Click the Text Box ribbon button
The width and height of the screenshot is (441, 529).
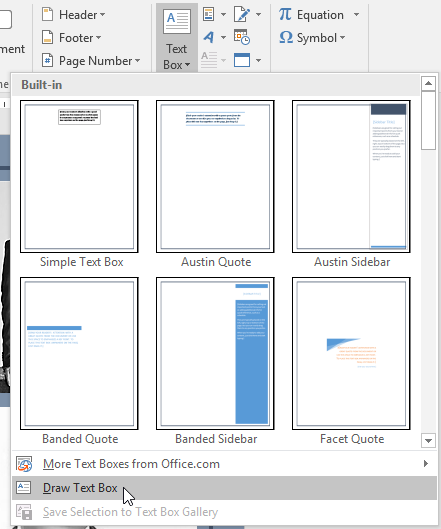tap(177, 38)
